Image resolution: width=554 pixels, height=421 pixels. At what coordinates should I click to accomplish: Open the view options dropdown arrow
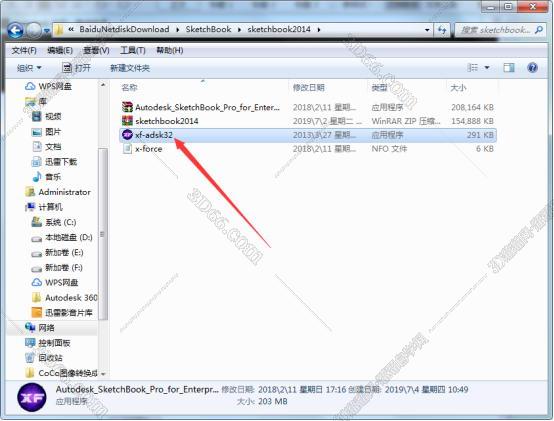487,67
